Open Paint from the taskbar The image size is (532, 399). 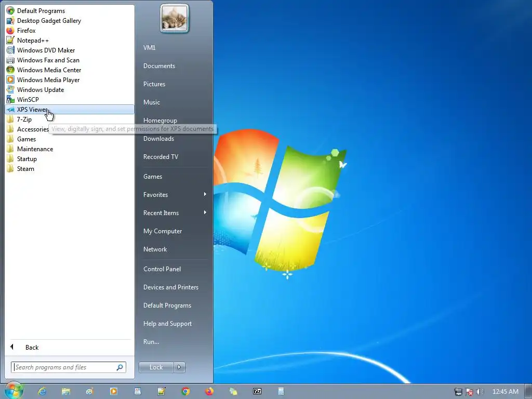89,391
